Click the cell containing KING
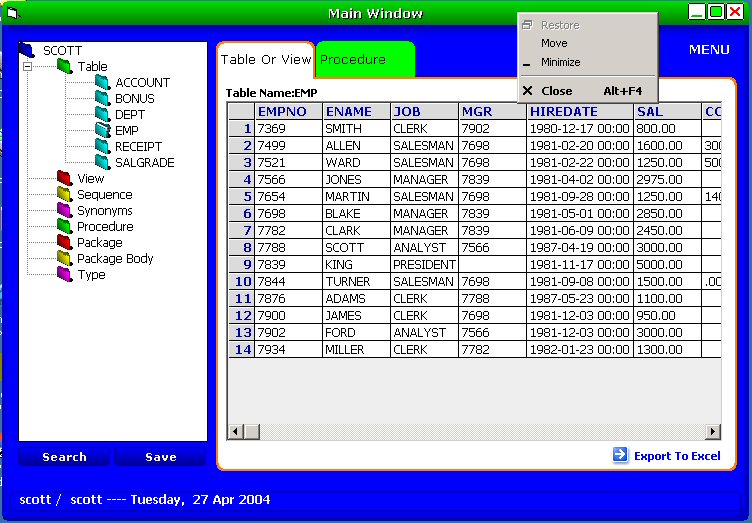This screenshot has height=523, width=752. coord(357,264)
